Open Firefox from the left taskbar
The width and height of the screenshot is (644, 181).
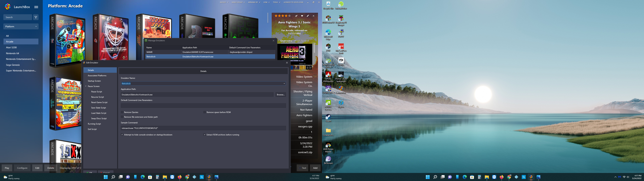tap(179, 177)
